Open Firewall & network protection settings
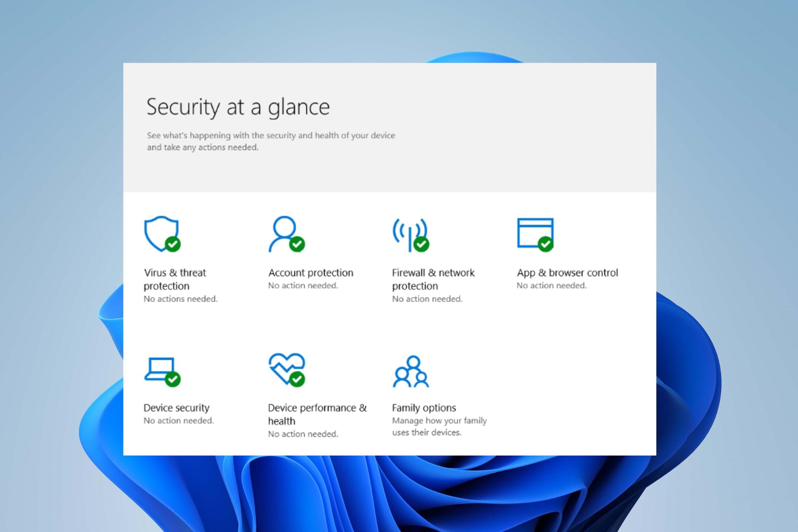The image size is (798, 532). pos(433,279)
